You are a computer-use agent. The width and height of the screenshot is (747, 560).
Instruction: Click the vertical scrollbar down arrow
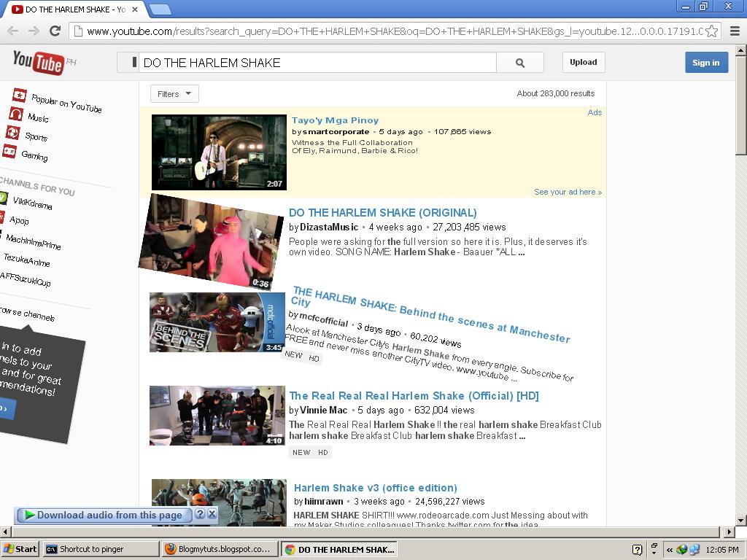click(741, 520)
